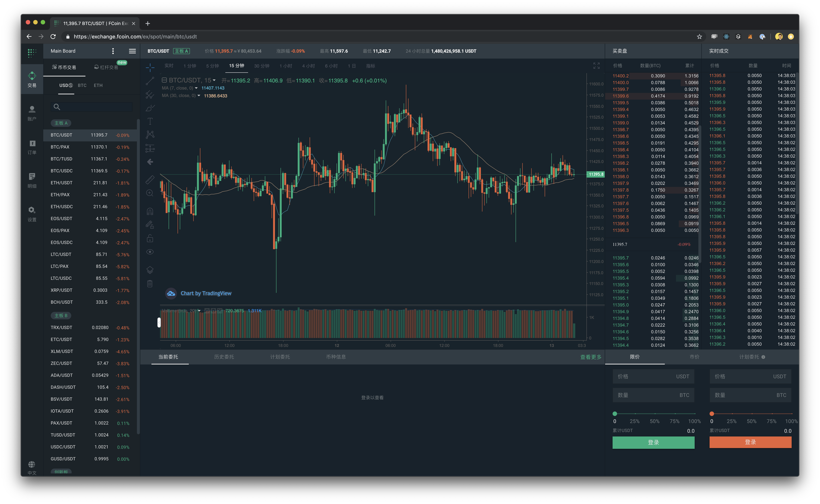Open MA (30, close, 0) dropdown
This screenshot has width=820, height=504.
coord(199,96)
